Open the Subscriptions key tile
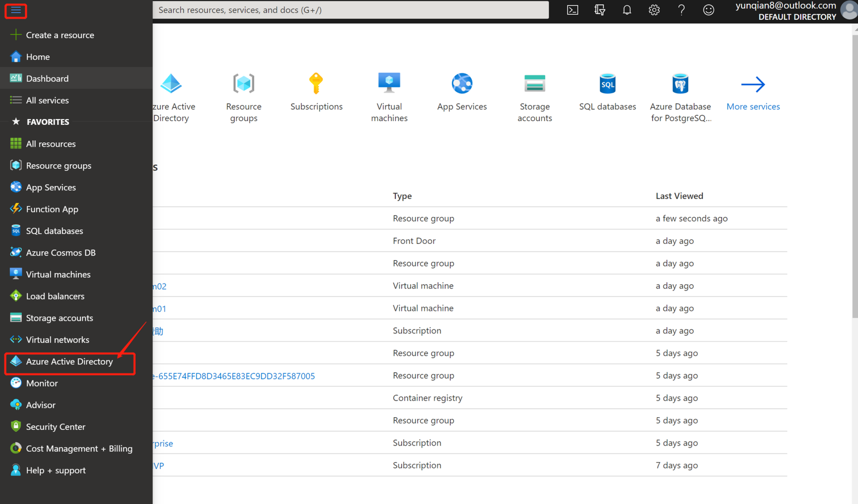 tap(316, 92)
